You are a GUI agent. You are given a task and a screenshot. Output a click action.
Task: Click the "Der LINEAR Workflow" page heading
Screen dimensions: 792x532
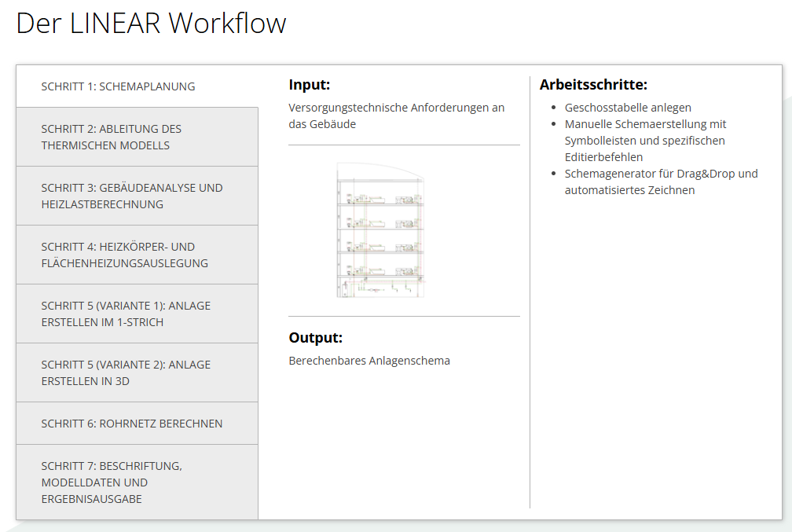pos(152,24)
